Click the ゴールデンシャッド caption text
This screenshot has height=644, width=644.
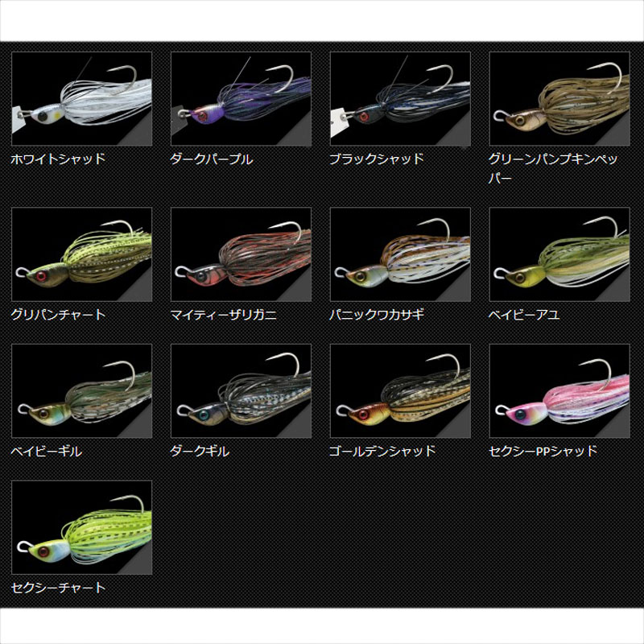[382, 451]
